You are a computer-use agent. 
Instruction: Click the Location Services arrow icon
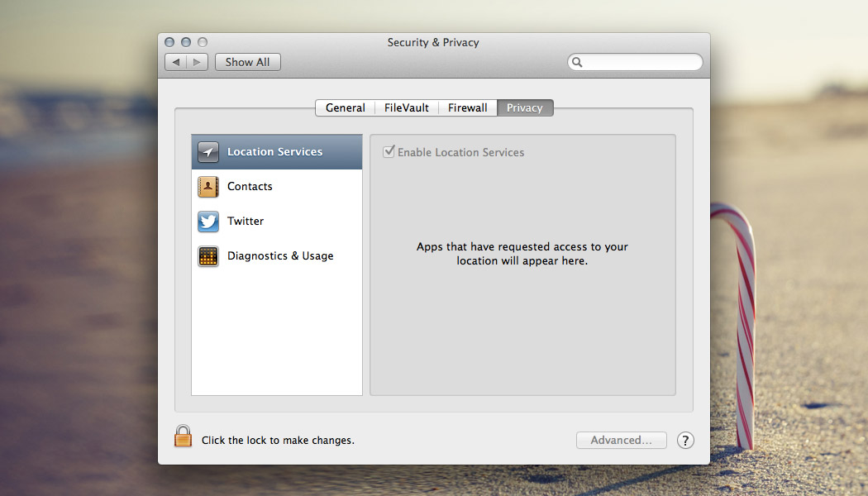click(208, 151)
